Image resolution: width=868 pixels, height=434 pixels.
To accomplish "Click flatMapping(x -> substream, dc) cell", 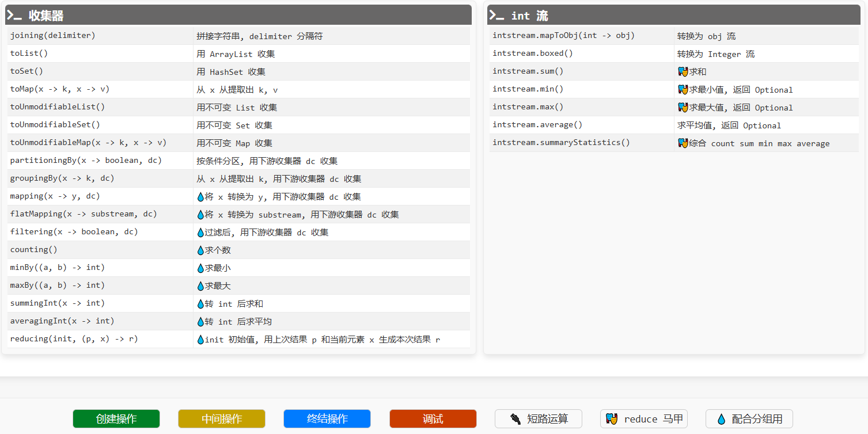I will coord(100,214).
